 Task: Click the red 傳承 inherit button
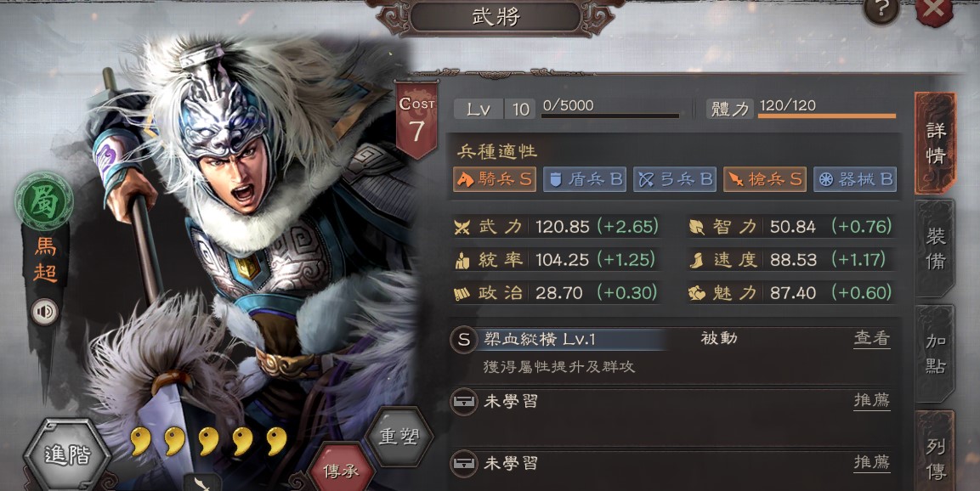click(341, 470)
